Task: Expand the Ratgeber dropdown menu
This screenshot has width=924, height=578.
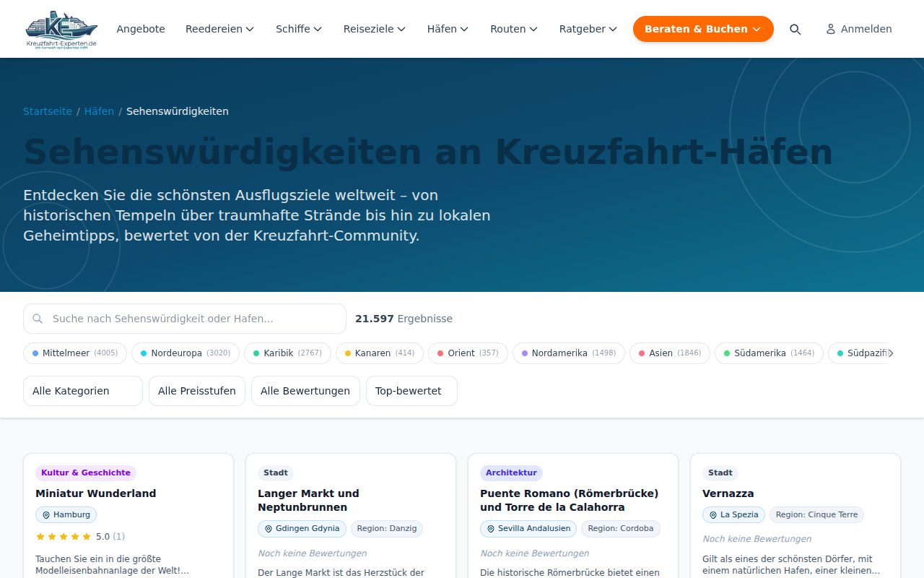Action: (x=588, y=29)
